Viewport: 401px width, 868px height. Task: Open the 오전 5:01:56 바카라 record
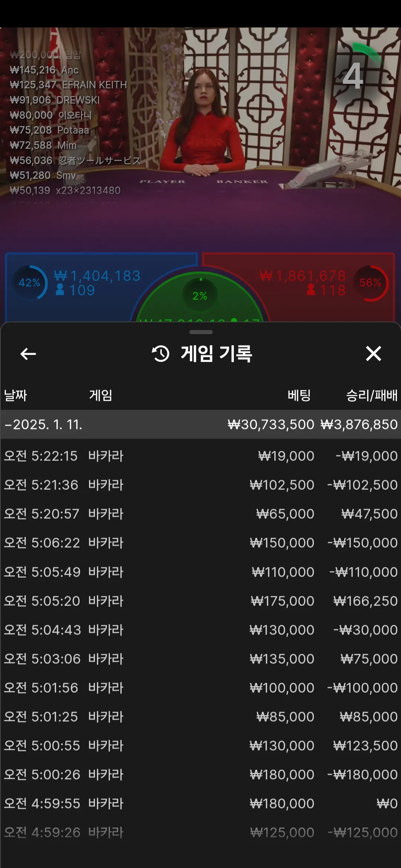pos(200,688)
